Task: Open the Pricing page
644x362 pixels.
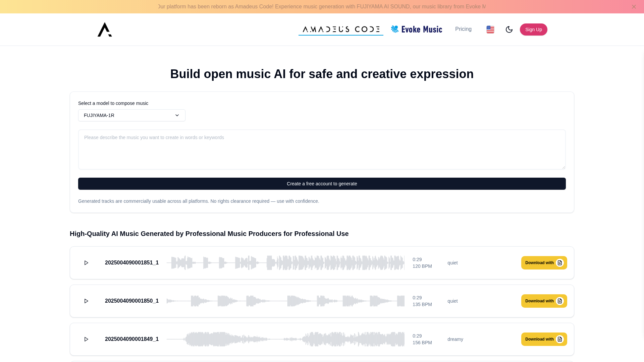Action: (x=463, y=29)
